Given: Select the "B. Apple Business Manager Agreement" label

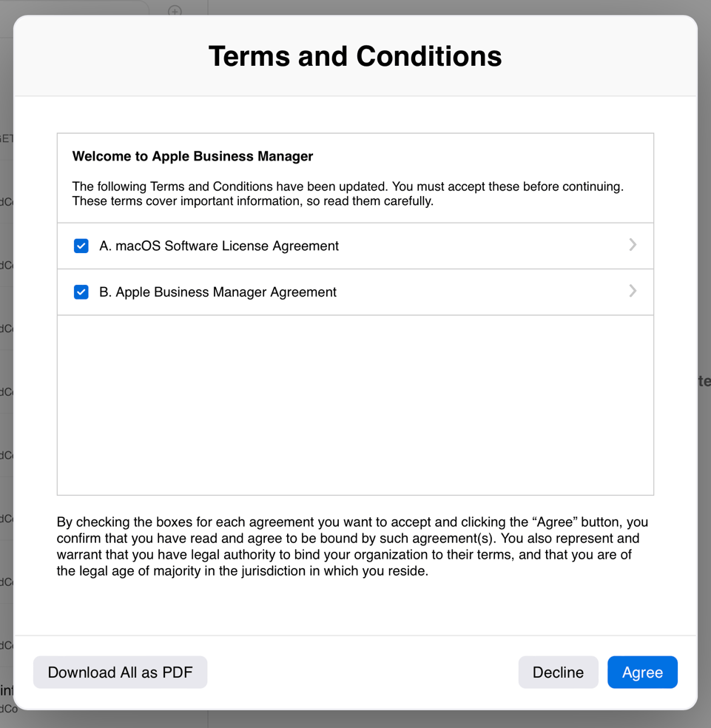Looking at the screenshot, I should pos(218,292).
